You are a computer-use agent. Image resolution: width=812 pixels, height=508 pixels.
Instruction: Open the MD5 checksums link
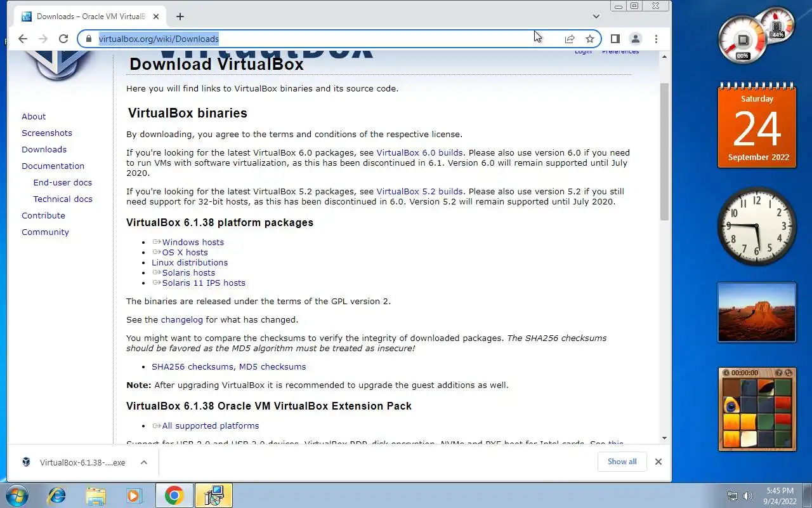point(272,366)
